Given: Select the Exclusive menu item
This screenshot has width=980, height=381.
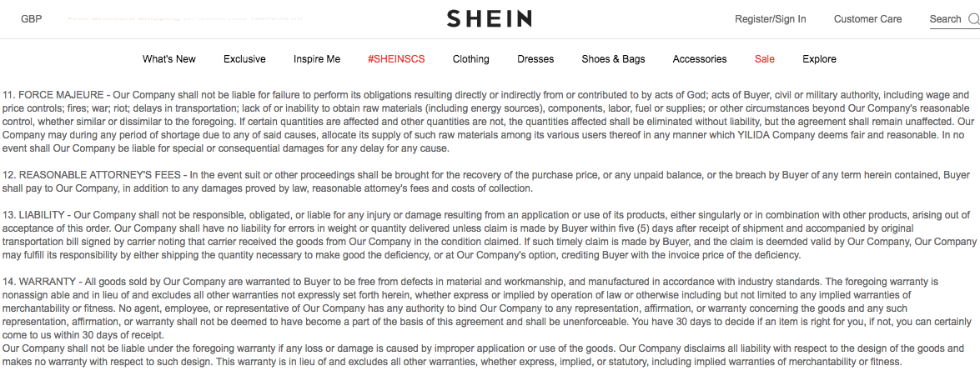Looking at the screenshot, I should [x=244, y=59].
